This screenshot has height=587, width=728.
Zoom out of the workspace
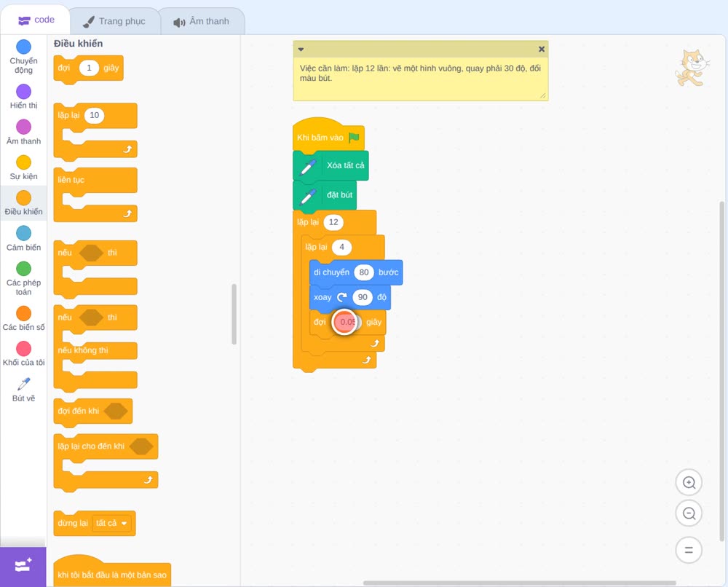coord(689,513)
